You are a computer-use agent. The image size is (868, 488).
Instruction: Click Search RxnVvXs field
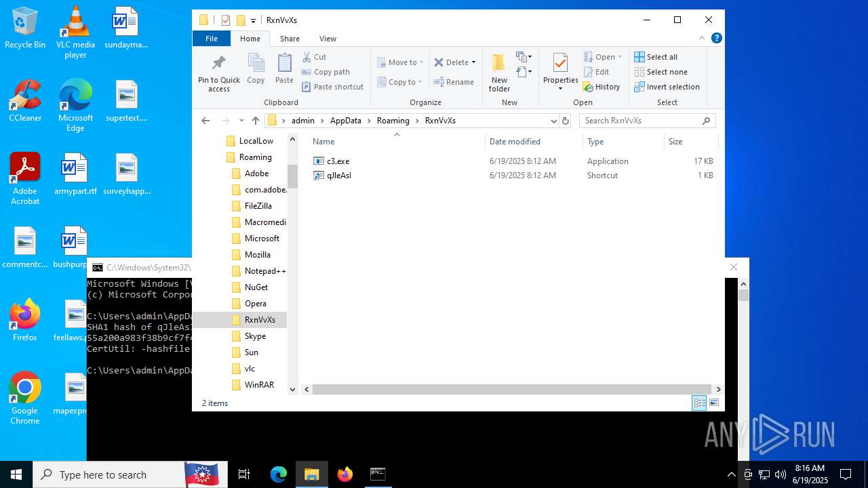(648, 121)
